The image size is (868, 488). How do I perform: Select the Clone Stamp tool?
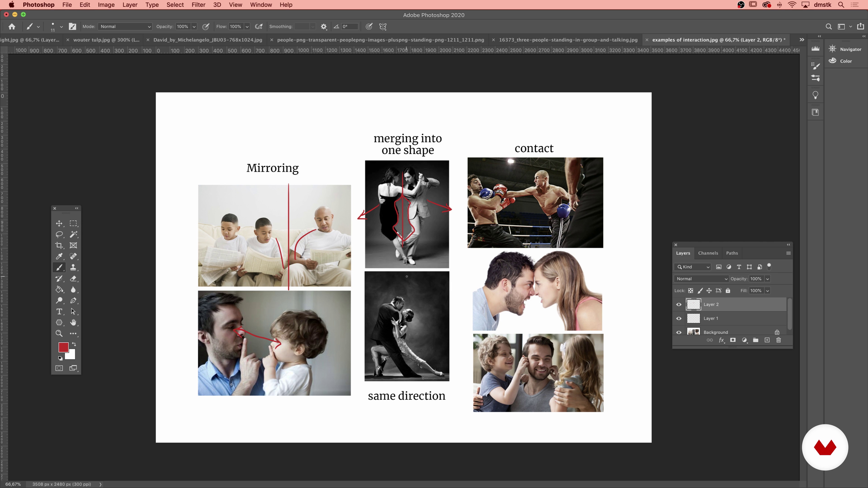pos(73,267)
